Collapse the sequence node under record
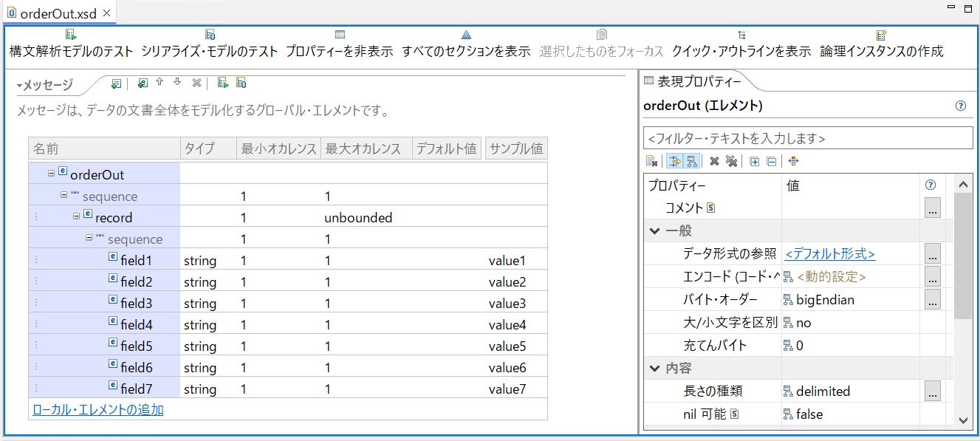This screenshot has height=441, width=980. point(89,238)
